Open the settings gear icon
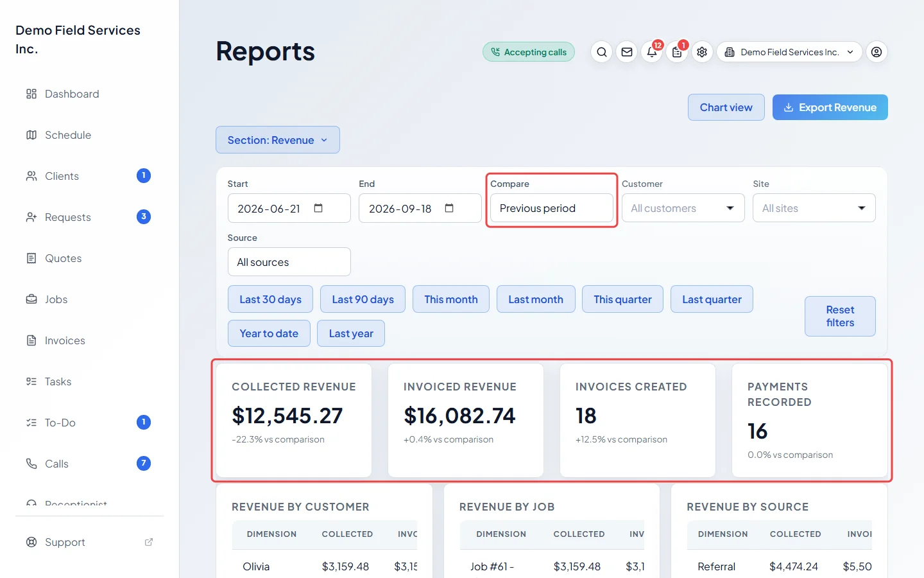The width and height of the screenshot is (924, 578). click(702, 52)
